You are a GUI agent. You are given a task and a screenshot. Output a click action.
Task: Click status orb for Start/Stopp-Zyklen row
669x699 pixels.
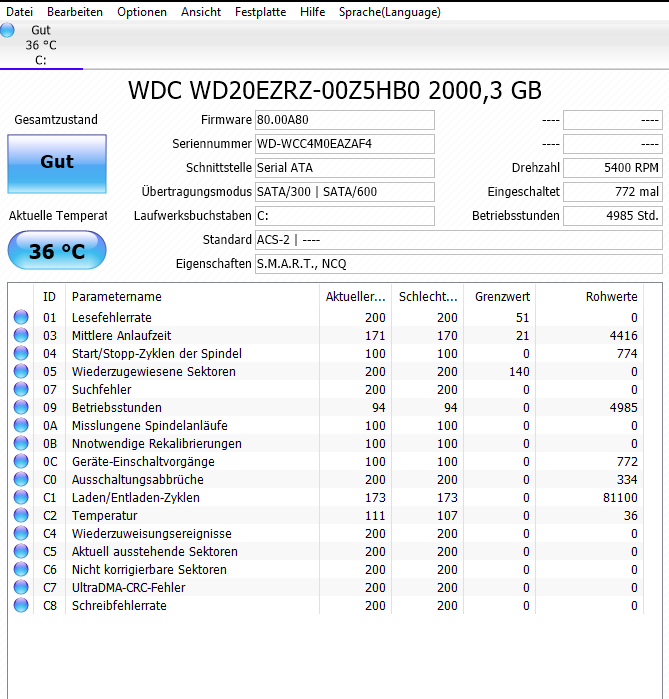[21, 353]
